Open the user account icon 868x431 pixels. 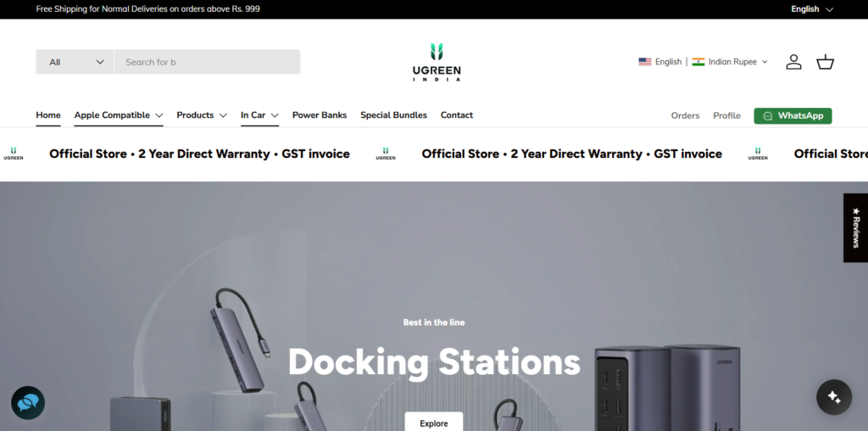click(793, 61)
